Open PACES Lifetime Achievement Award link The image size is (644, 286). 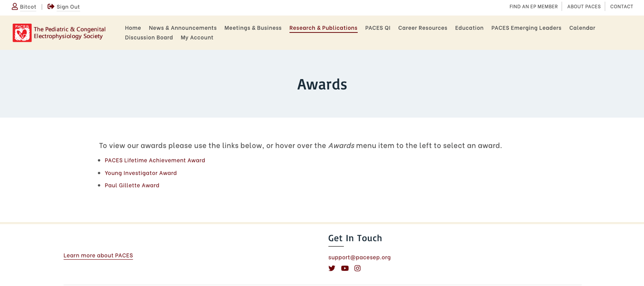[155, 160]
